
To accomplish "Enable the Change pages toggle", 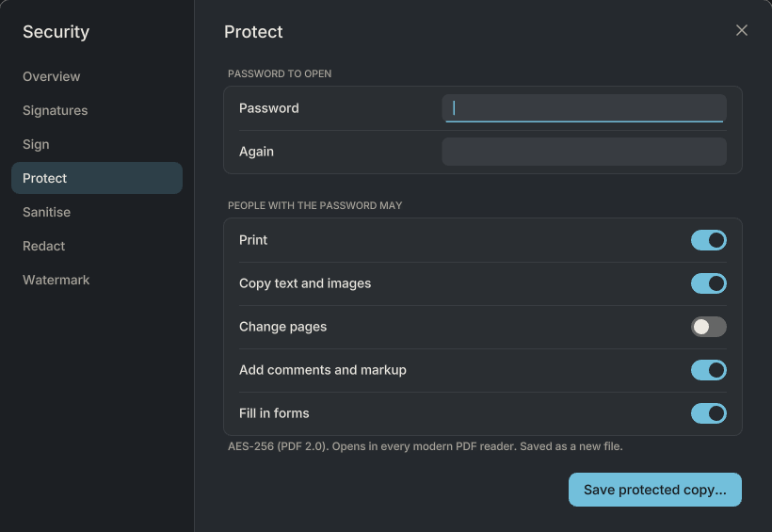I will tap(709, 327).
